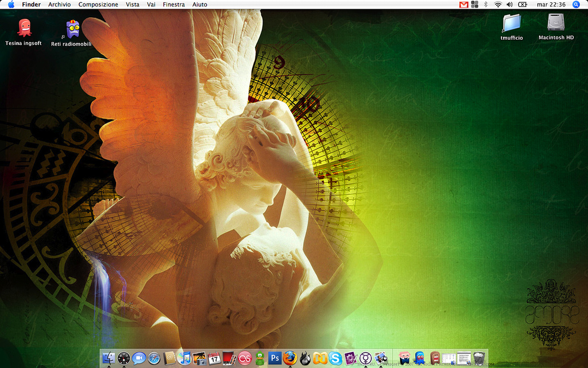The image size is (588, 368).
Task: Open the Vai menu
Action: pos(151,5)
